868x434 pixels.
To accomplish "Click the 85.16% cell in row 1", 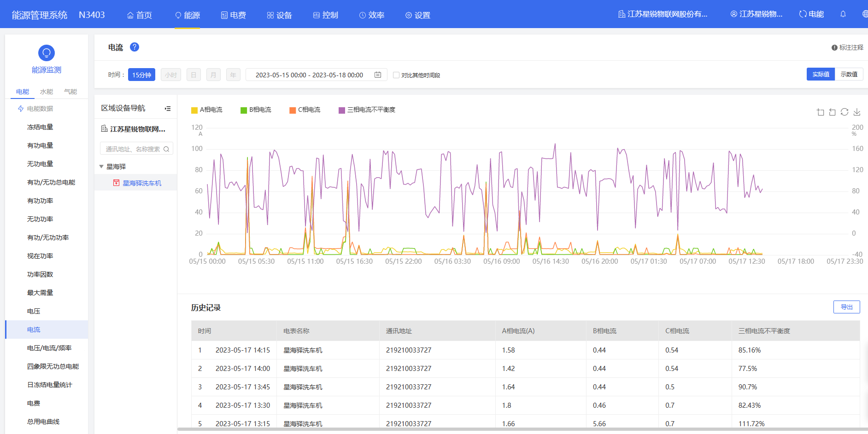I will click(x=750, y=350).
